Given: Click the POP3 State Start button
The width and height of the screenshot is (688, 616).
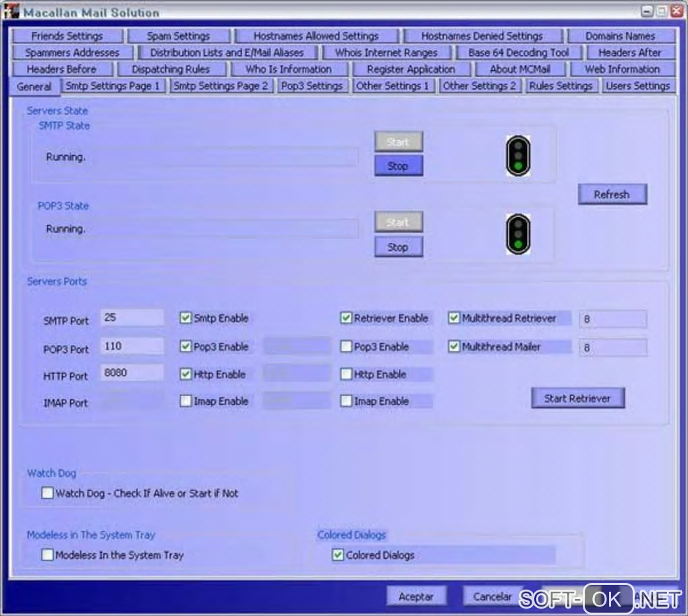Looking at the screenshot, I should click(x=399, y=223).
